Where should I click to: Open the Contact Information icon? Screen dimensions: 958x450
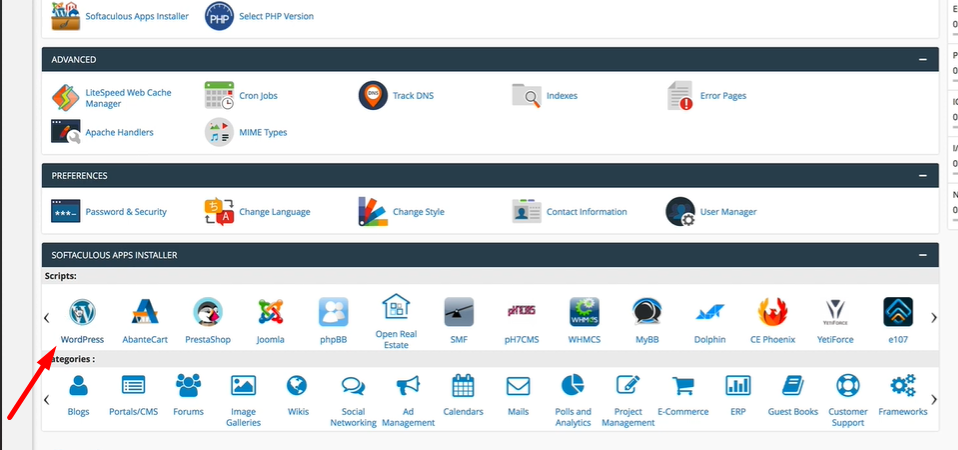coord(527,211)
